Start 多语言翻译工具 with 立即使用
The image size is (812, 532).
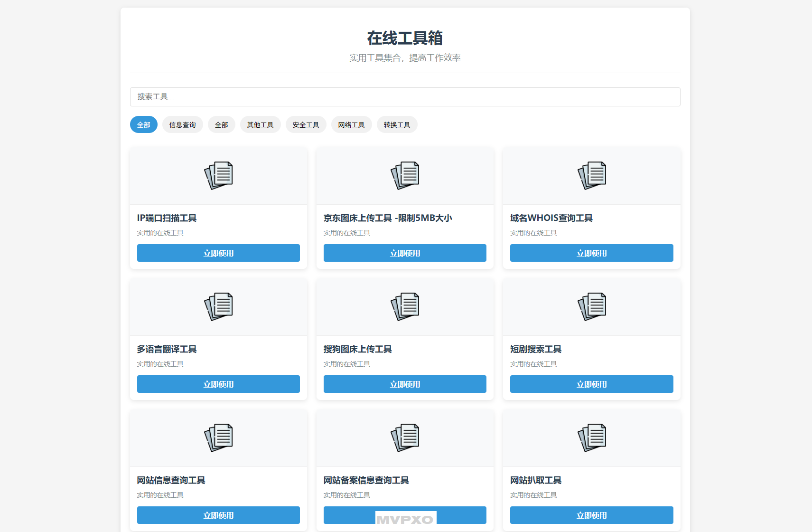(x=218, y=384)
